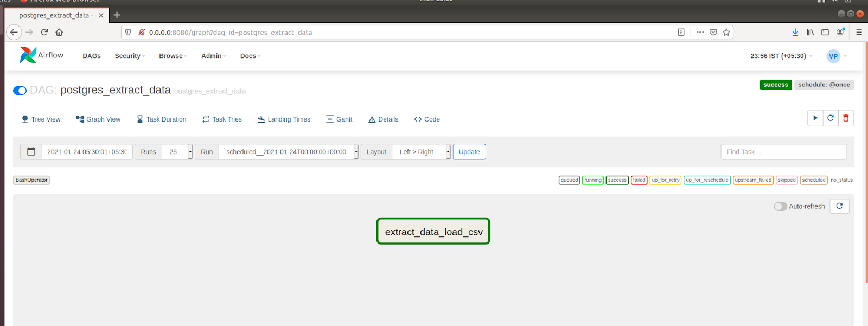Open the calendar date picker icon
This screenshot has height=326, width=868.
tap(31, 152)
